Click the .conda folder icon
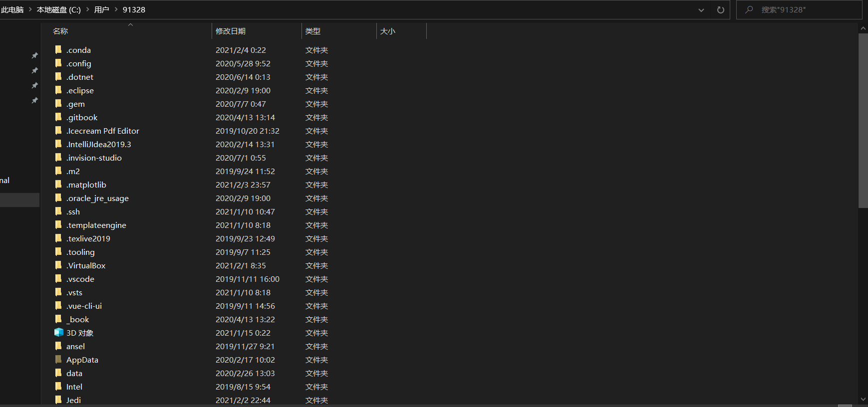Viewport: 868px width, 407px height. point(58,49)
